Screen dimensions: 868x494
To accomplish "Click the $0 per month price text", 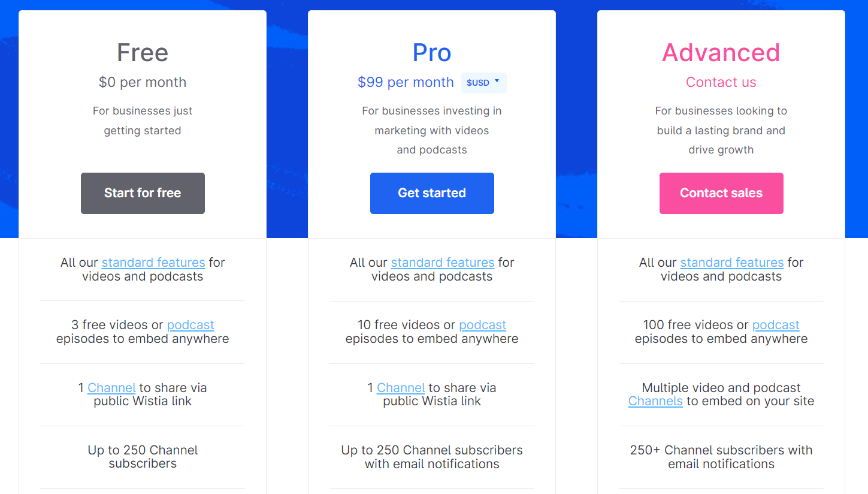I will tap(143, 82).
